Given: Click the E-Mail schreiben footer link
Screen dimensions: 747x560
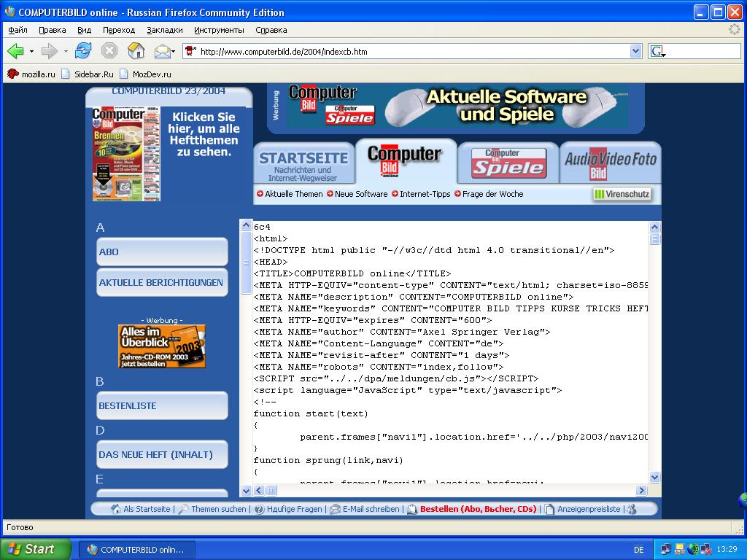Looking at the screenshot, I should coord(371,509).
